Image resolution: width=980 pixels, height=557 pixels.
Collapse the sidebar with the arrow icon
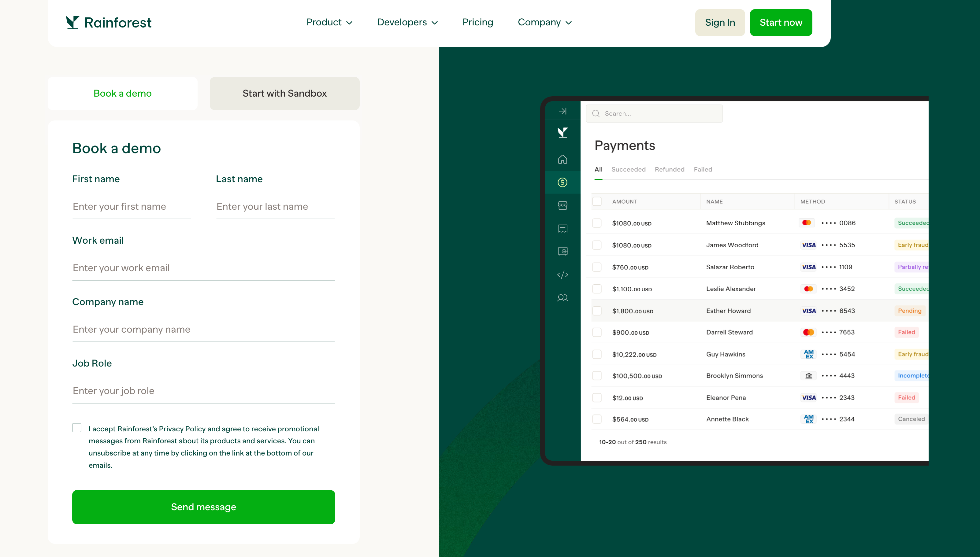tap(562, 111)
